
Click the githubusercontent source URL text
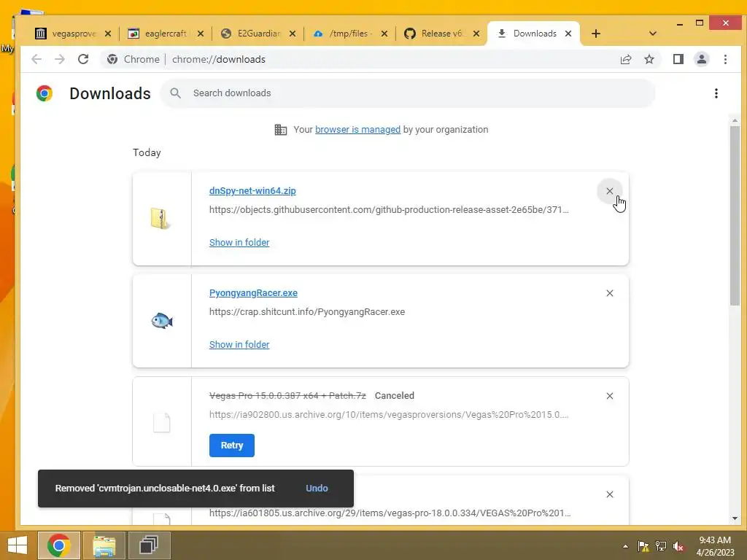click(389, 210)
